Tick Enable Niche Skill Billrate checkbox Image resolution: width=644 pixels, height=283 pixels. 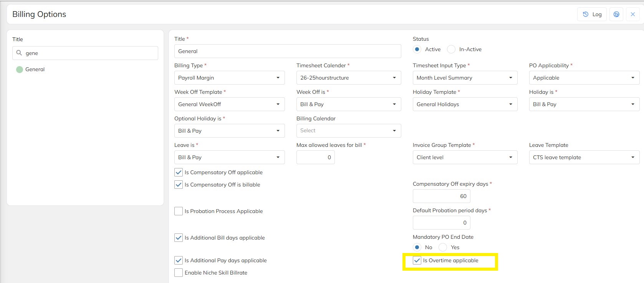(x=179, y=273)
